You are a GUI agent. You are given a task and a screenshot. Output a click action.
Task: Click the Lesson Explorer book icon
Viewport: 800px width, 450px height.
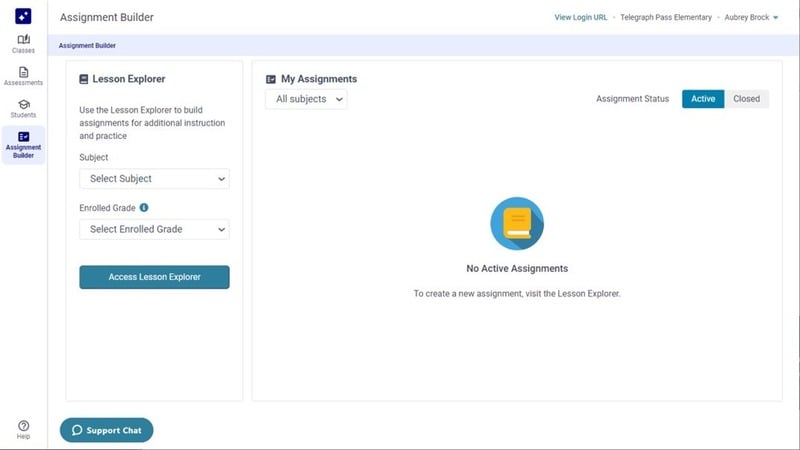[x=84, y=79]
